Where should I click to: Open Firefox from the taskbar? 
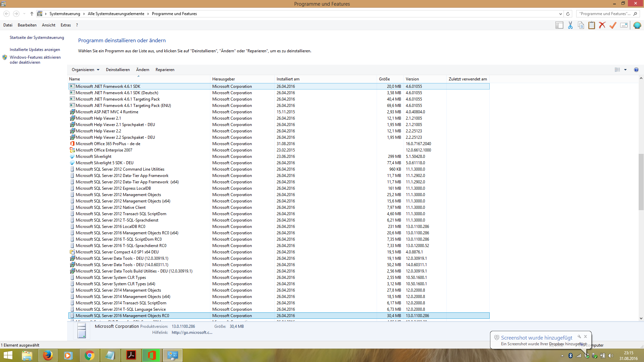tap(48, 355)
